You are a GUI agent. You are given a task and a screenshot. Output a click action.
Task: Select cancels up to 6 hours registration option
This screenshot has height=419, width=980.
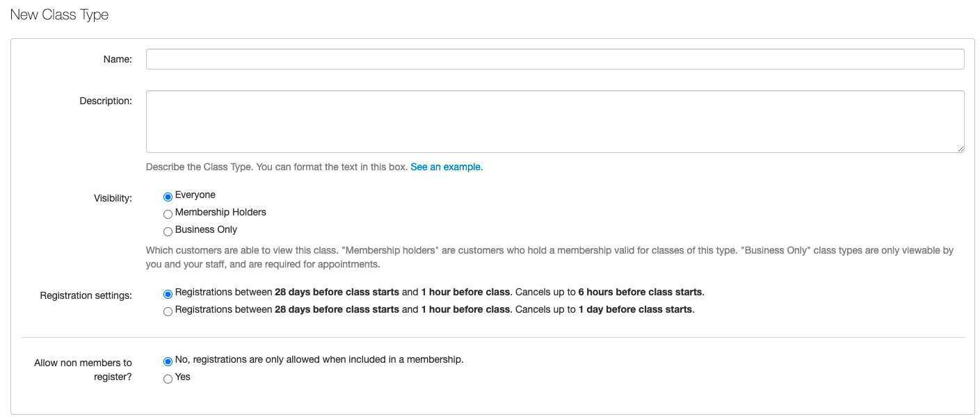pos(168,294)
